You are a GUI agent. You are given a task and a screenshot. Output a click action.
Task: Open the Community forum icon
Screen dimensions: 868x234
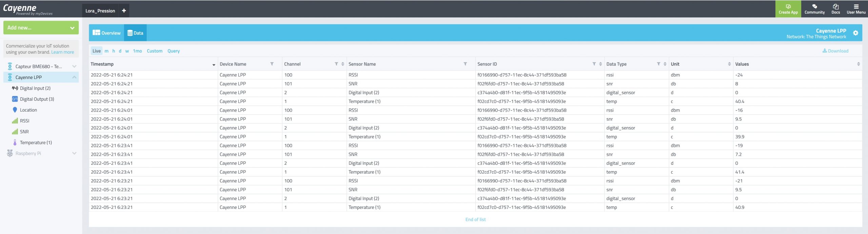(x=814, y=6)
